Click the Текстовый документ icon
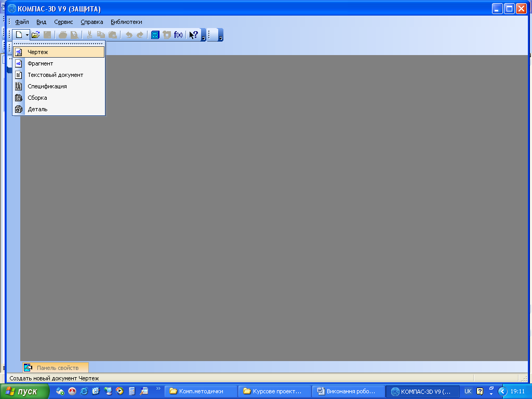This screenshot has width=532, height=399. click(19, 75)
